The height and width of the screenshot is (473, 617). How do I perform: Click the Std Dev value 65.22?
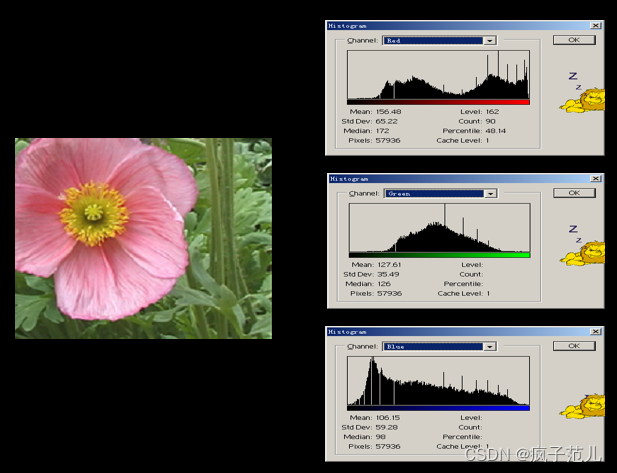(x=386, y=121)
